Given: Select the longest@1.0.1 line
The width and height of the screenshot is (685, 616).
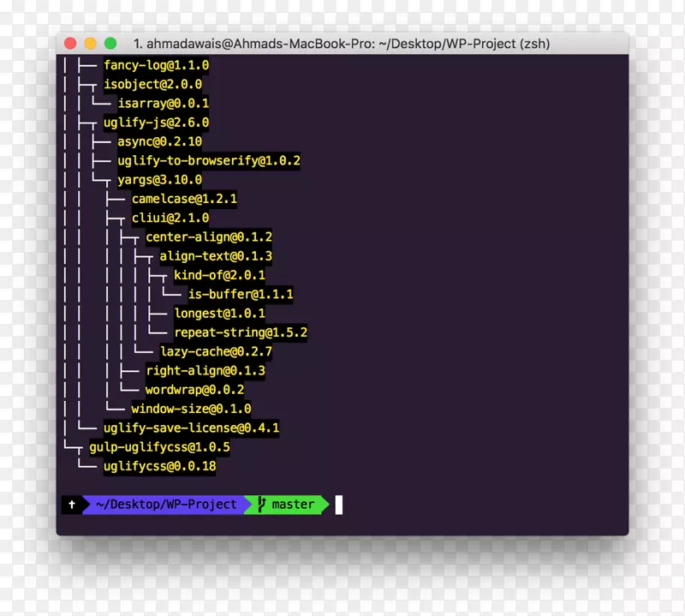Looking at the screenshot, I should click(219, 313).
